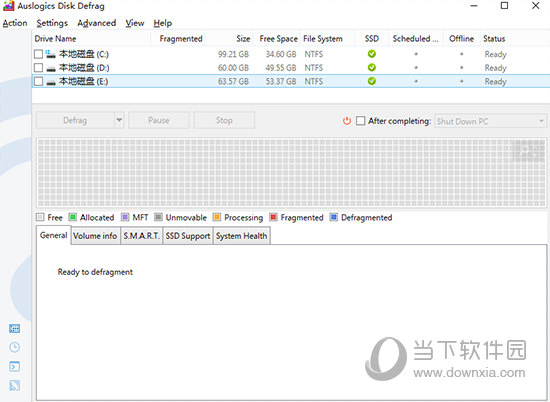Click the SSD green check for drive E:

[372, 81]
